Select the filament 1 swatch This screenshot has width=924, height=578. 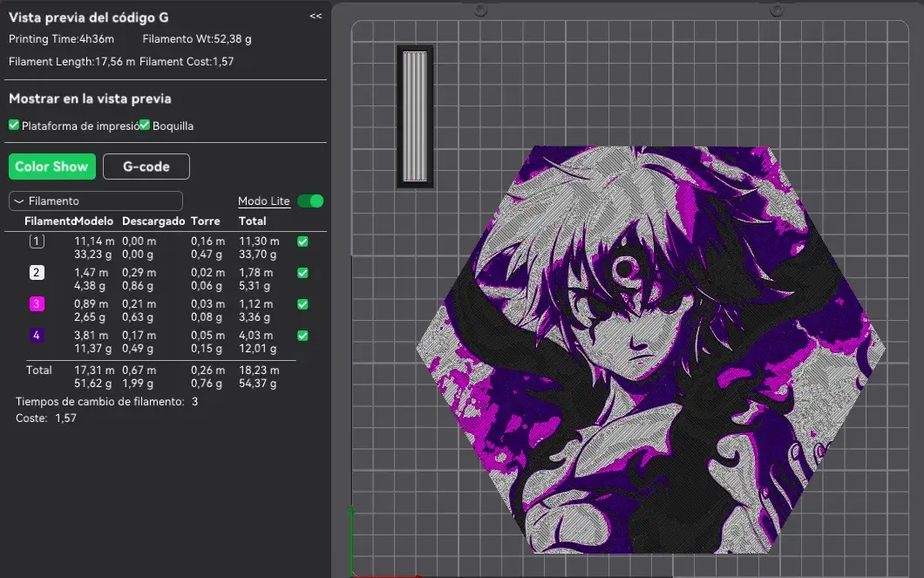(37, 241)
